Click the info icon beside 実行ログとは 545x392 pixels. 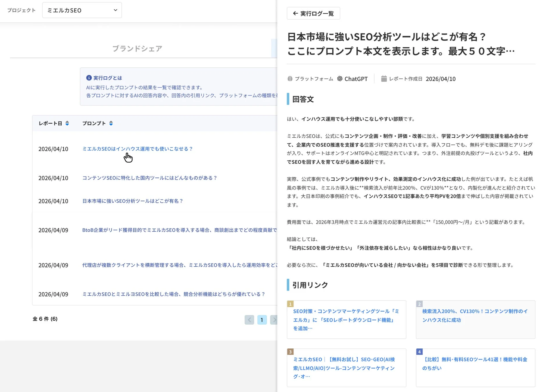tap(89, 78)
